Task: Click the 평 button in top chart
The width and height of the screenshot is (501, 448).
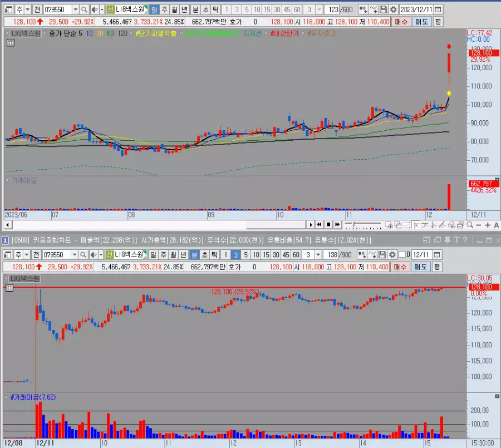Action: [438, 22]
